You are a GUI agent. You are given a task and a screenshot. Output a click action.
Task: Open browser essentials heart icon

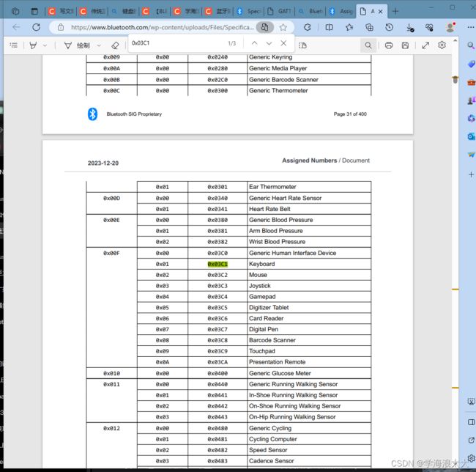pos(429,27)
